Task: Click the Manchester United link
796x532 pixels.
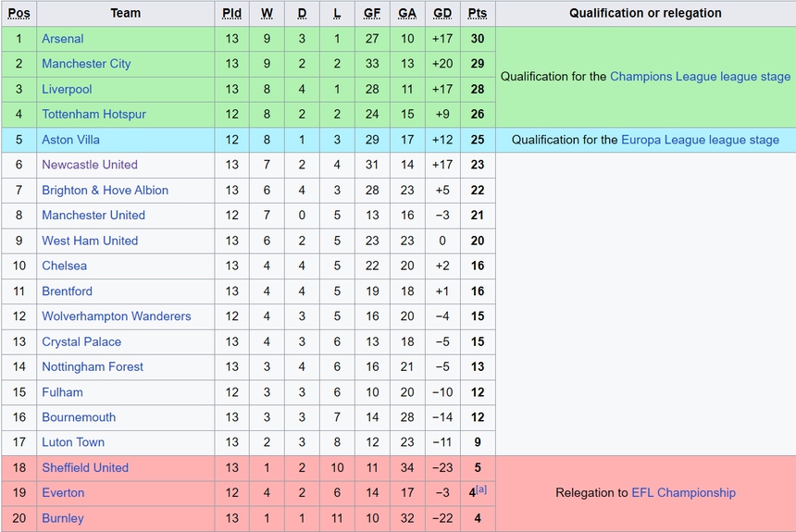Action: [x=93, y=216]
